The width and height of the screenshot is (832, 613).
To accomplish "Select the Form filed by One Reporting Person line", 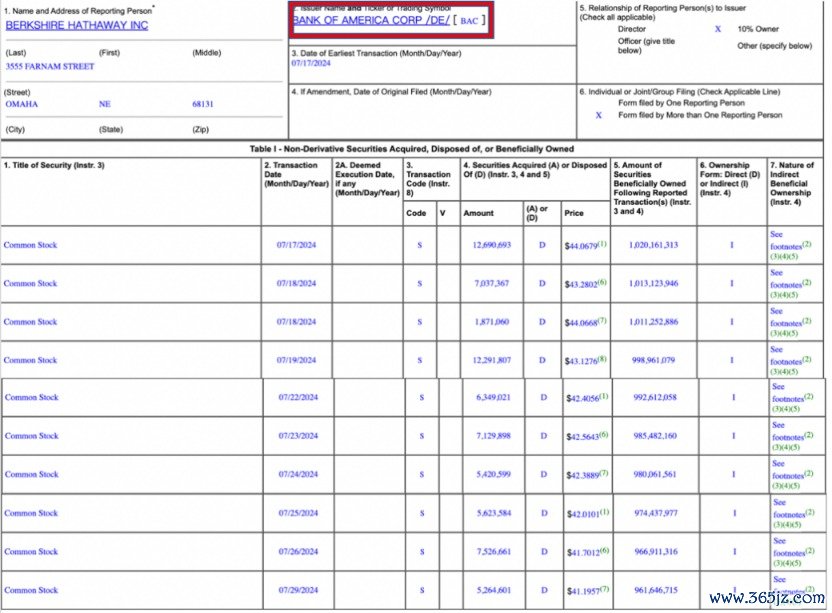I will [x=683, y=103].
